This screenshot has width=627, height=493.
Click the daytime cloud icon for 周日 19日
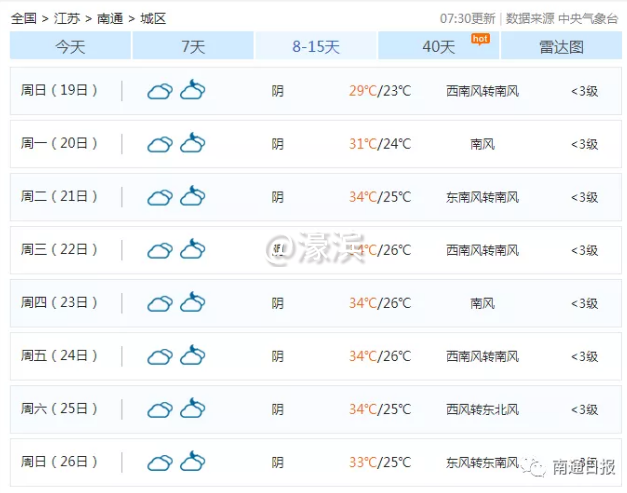click(x=160, y=92)
